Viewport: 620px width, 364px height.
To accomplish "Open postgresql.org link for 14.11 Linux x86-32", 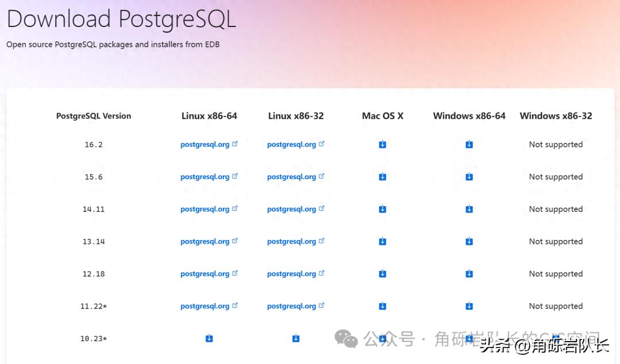I will coord(296,209).
